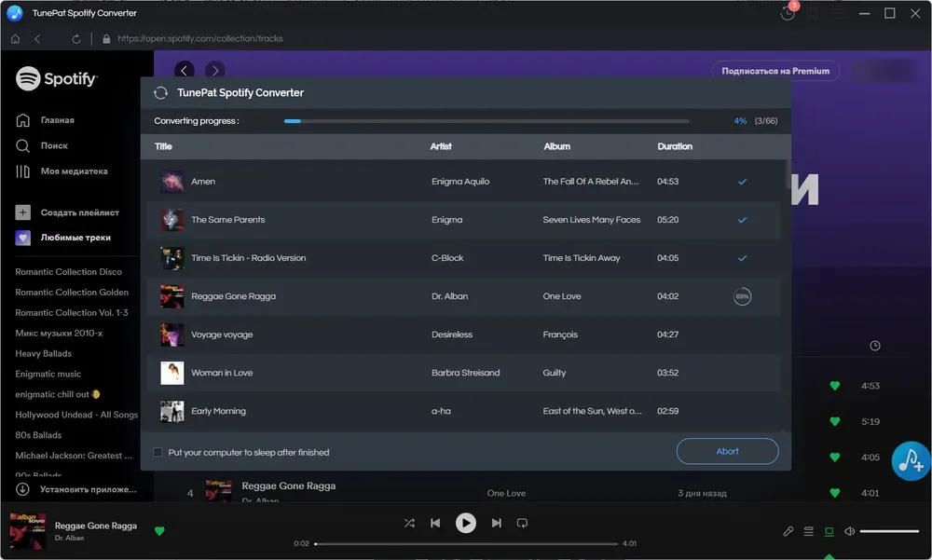This screenshot has width=932, height=560.
Task: Open the play queue icon
Action: [x=808, y=531]
